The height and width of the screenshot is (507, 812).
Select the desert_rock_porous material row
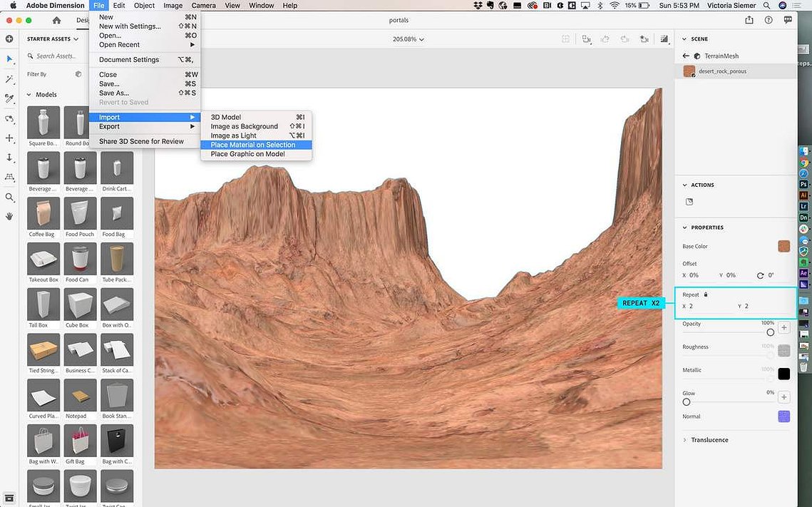pyautogui.click(x=736, y=71)
